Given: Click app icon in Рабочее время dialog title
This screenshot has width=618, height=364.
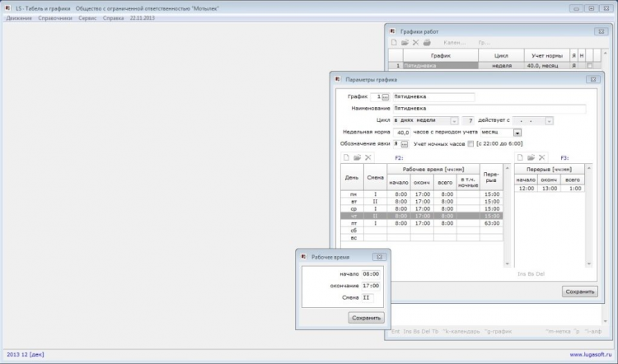Looking at the screenshot, I should pyautogui.click(x=303, y=257).
